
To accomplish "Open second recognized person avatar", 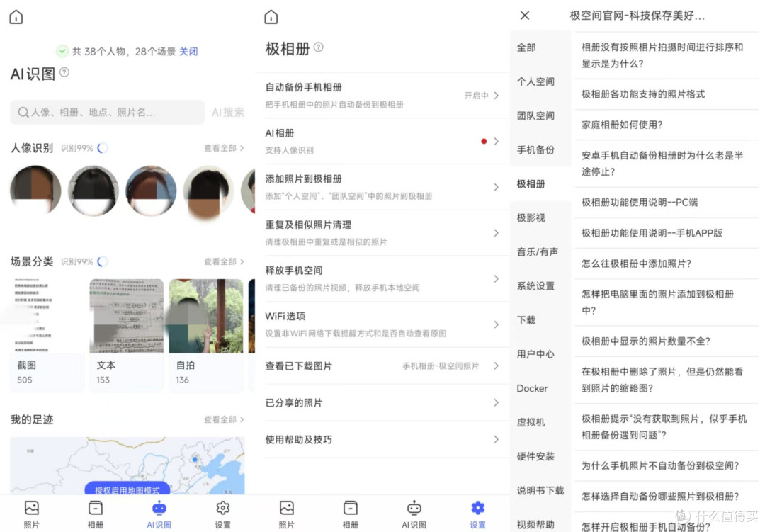I will tap(93, 191).
